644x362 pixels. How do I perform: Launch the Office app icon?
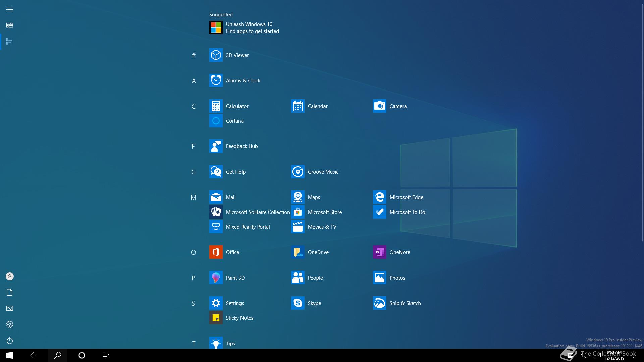tap(216, 252)
